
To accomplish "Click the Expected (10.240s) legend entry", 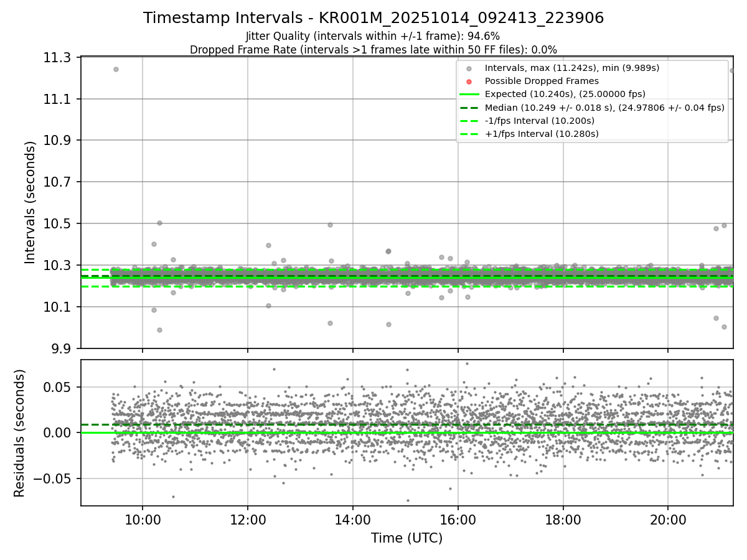I will 565,94.
